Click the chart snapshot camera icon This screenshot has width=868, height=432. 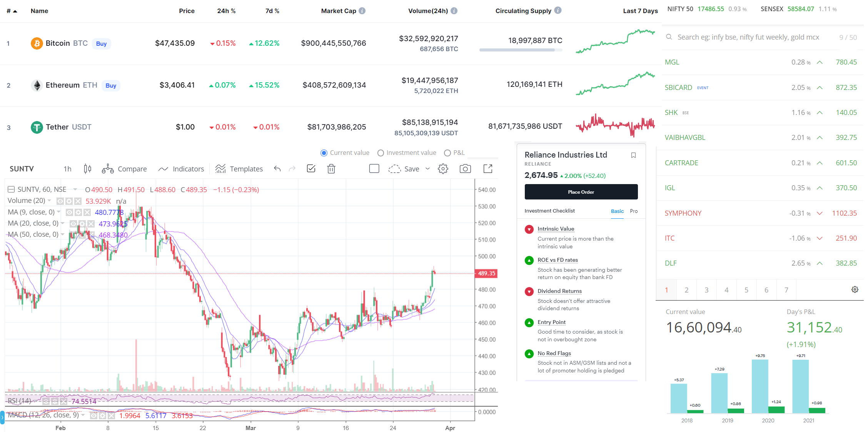465,169
